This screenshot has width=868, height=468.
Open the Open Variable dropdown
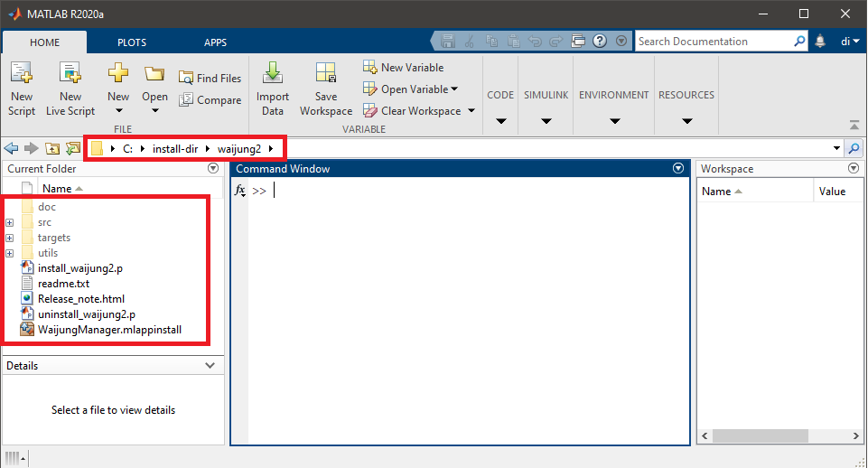point(410,89)
